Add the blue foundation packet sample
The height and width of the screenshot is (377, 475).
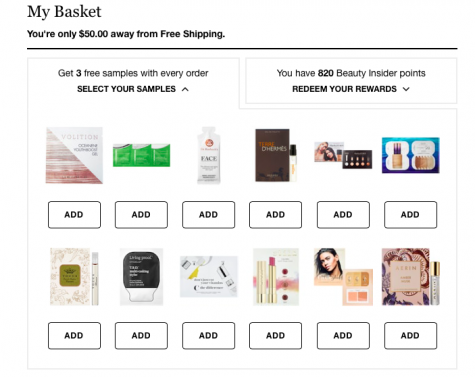[411, 215]
